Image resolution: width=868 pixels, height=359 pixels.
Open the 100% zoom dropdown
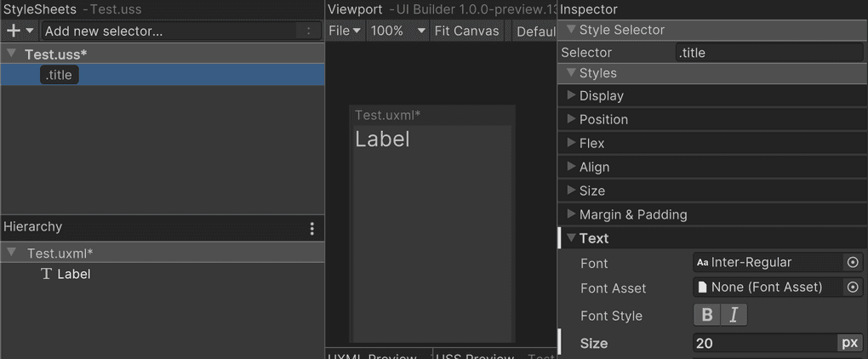click(397, 31)
